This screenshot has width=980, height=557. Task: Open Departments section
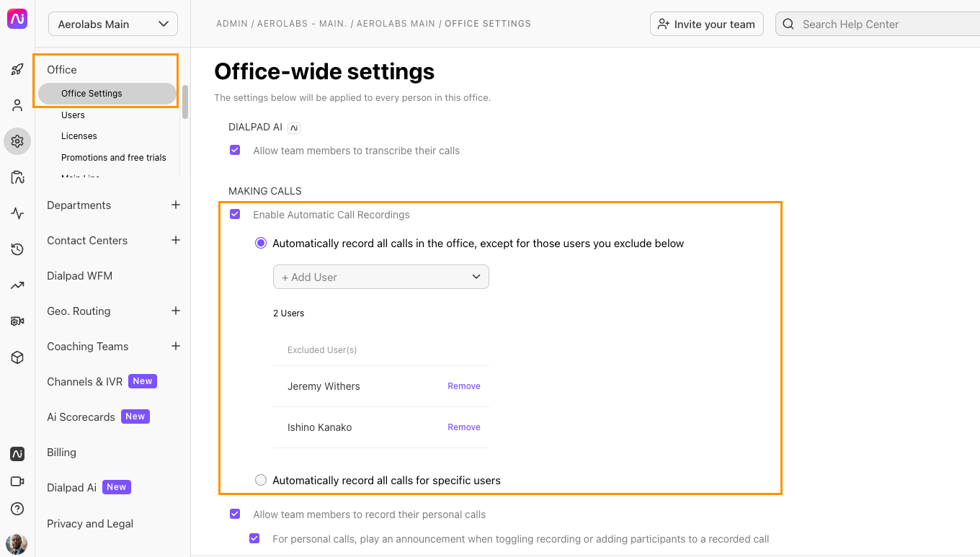pyautogui.click(x=79, y=205)
